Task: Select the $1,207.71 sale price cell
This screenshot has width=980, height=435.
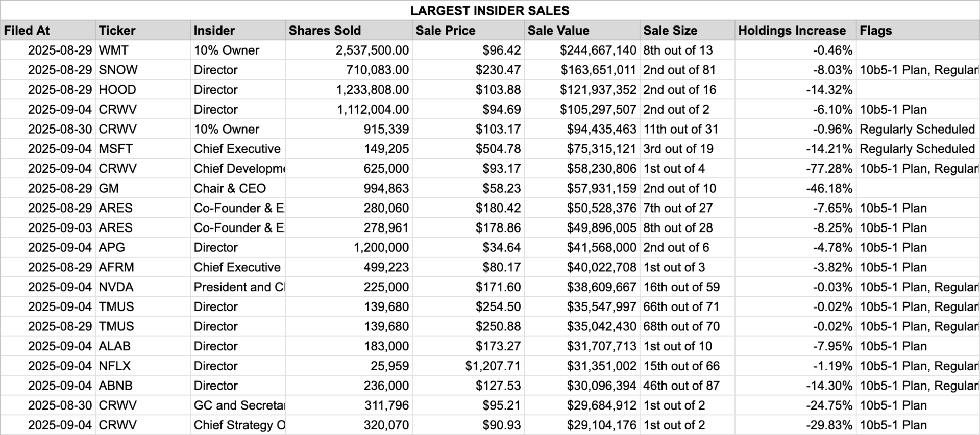Action: [x=468, y=366]
